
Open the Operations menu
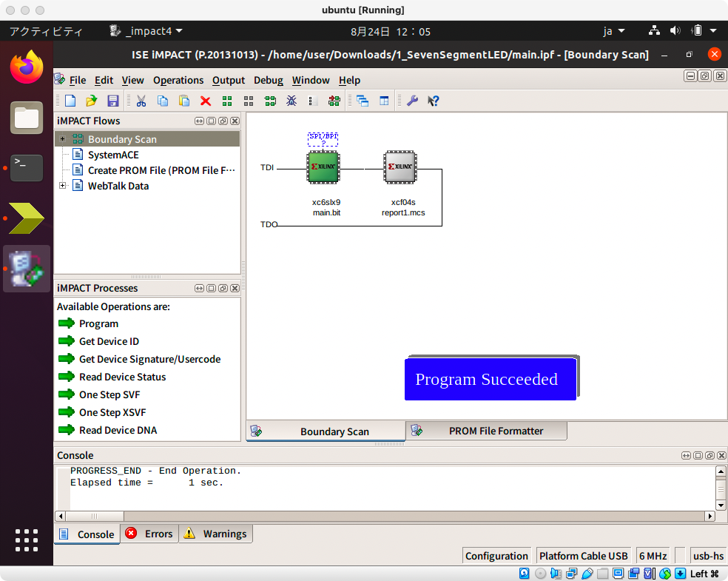(178, 80)
